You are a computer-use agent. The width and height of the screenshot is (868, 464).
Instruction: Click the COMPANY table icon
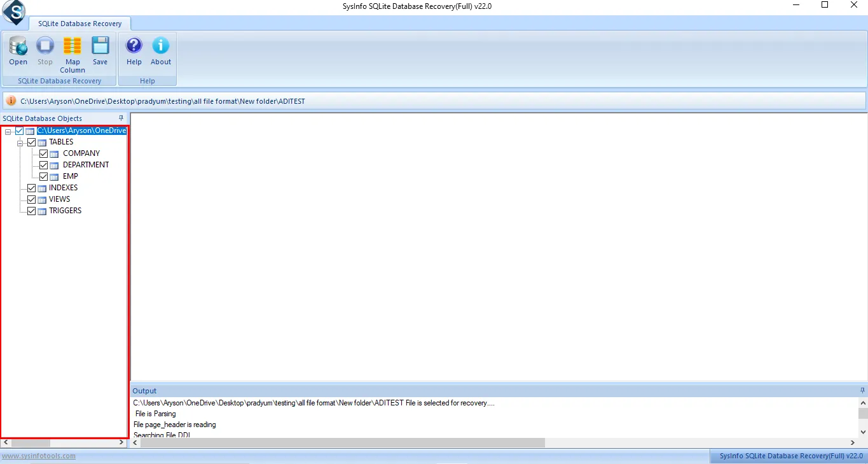pos(55,154)
